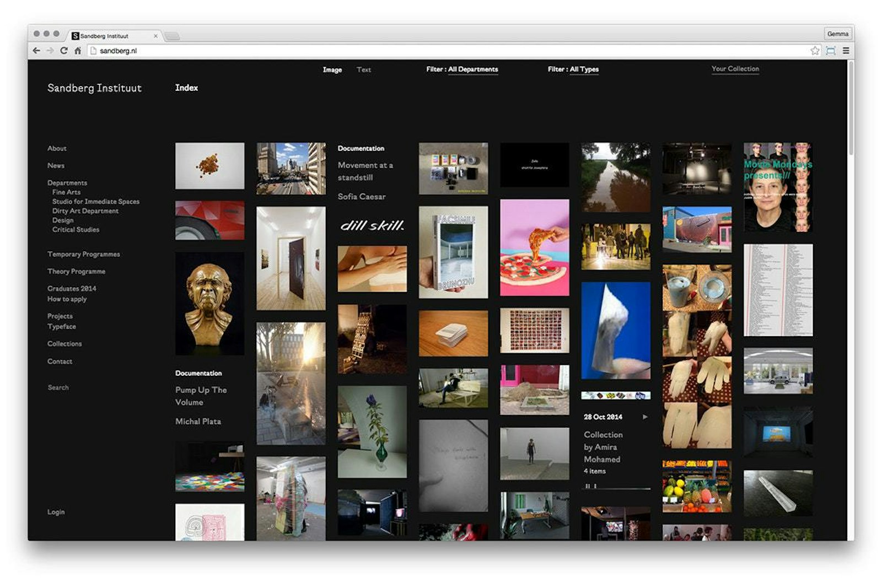Open the Your Collection link

point(735,69)
